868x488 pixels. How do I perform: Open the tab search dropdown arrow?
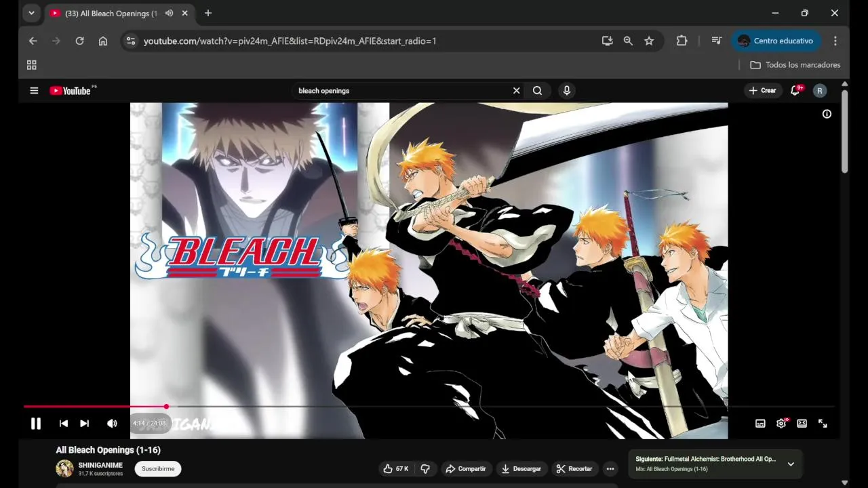(31, 13)
